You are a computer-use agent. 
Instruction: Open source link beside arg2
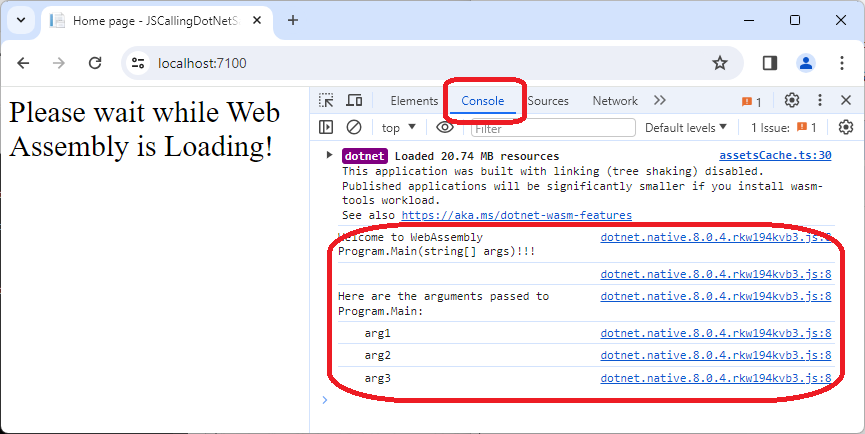tap(716, 355)
